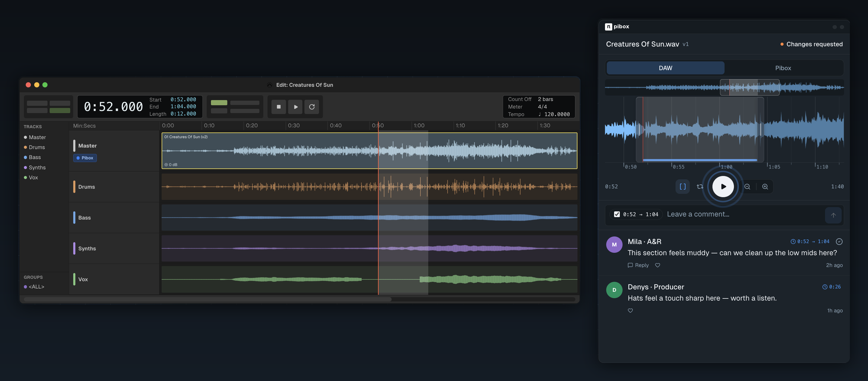Click the main counter 0:52.000
Screen dimensions: 868x381
pyautogui.click(x=113, y=107)
